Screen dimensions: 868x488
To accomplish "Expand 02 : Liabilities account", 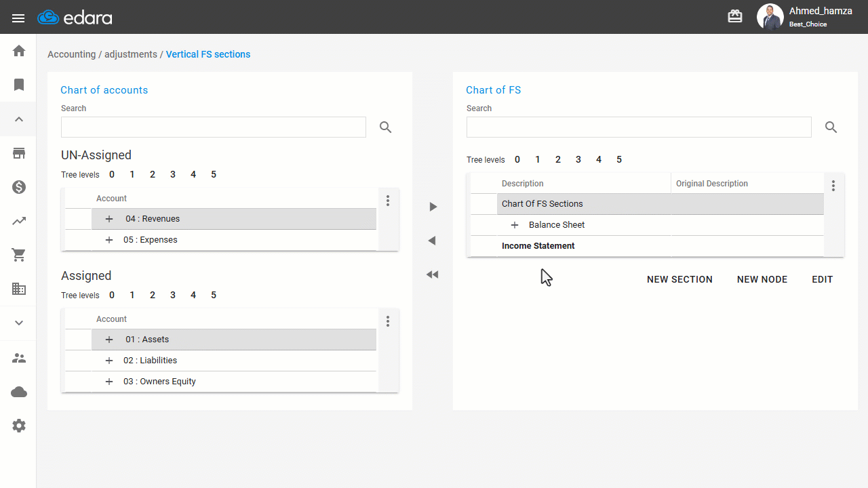I will [x=109, y=361].
